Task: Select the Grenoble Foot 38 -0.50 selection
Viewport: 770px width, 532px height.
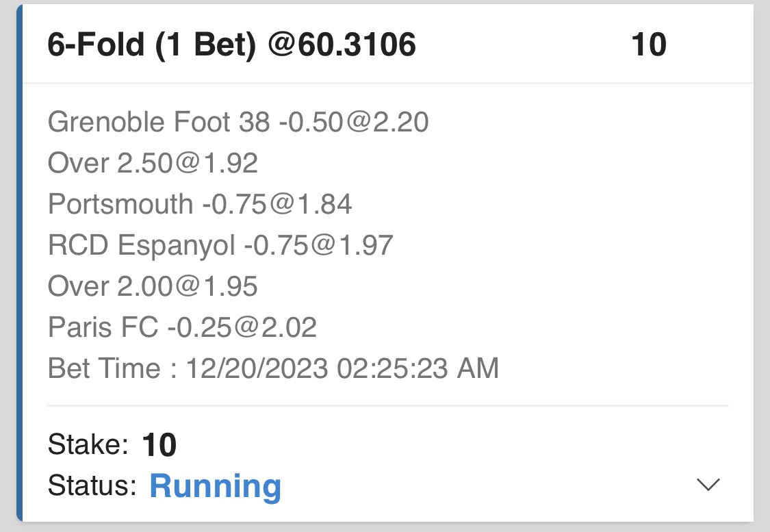Action: click(238, 123)
